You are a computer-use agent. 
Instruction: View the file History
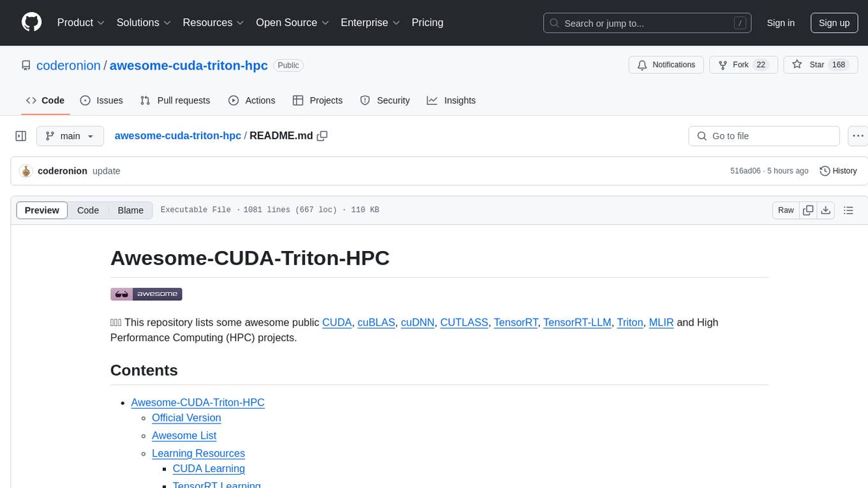(x=838, y=171)
